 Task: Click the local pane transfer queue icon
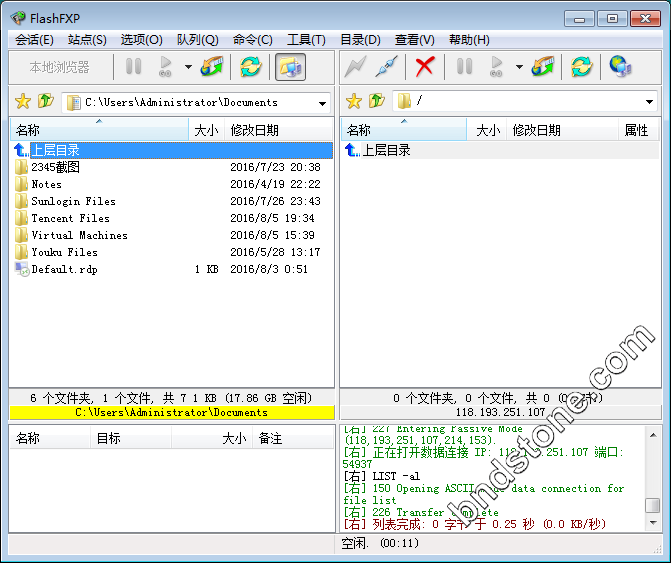212,67
